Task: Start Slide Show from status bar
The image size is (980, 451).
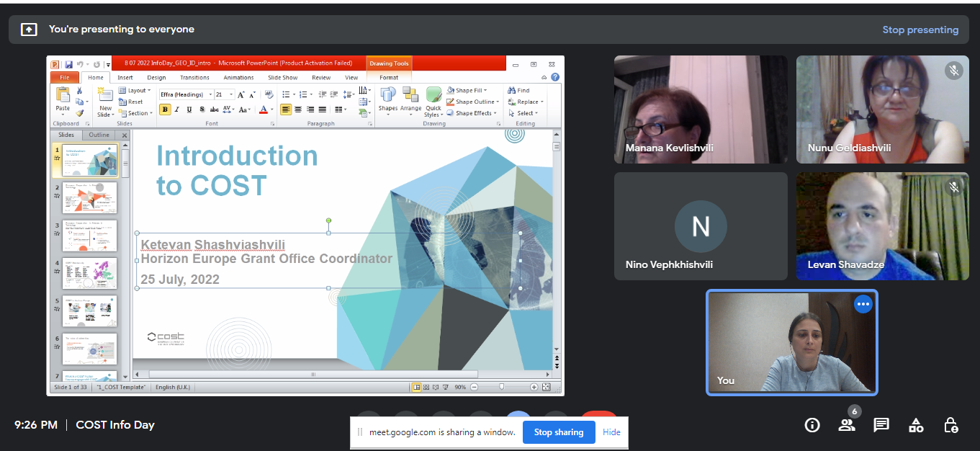Action: click(x=445, y=387)
